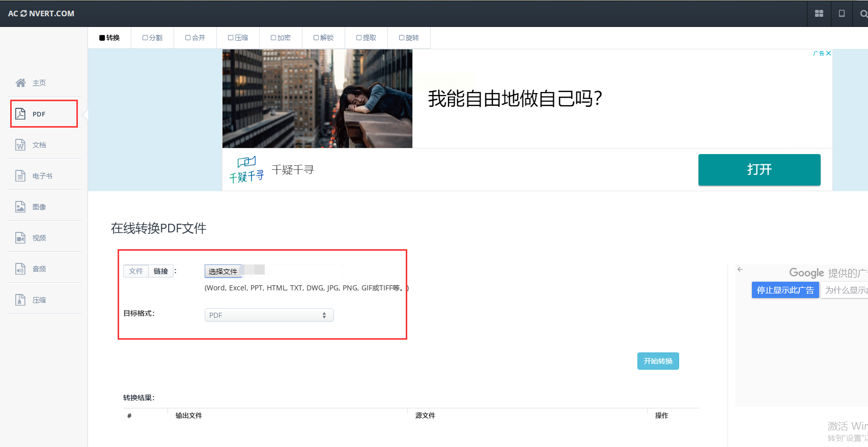Open the 压缩 compress tab in top bar
The width and height of the screenshot is (868, 447).
(238, 38)
